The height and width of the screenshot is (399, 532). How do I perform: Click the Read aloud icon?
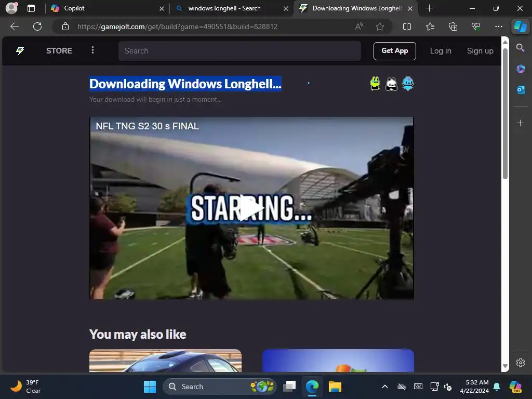(x=359, y=26)
